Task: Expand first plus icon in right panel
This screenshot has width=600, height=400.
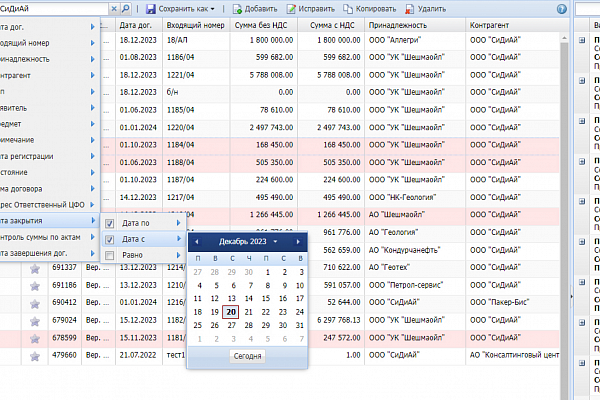Action: [x=582, y=40]
